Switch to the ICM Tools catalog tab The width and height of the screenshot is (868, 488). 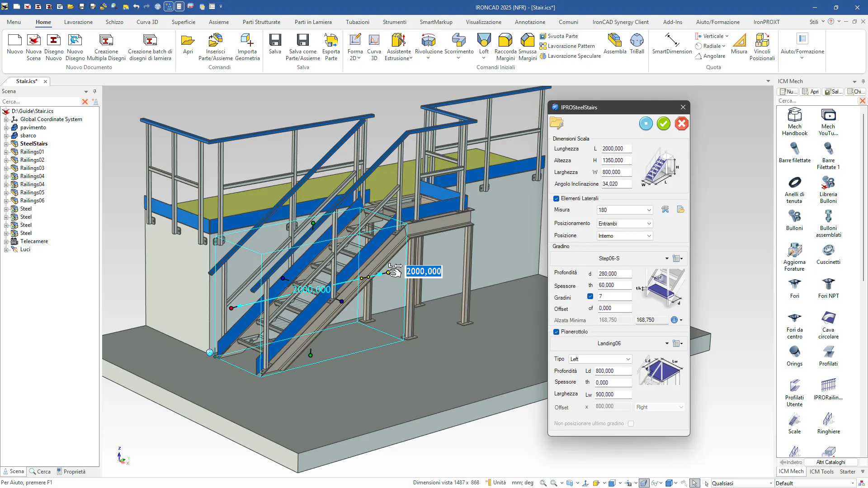[821, 471]
